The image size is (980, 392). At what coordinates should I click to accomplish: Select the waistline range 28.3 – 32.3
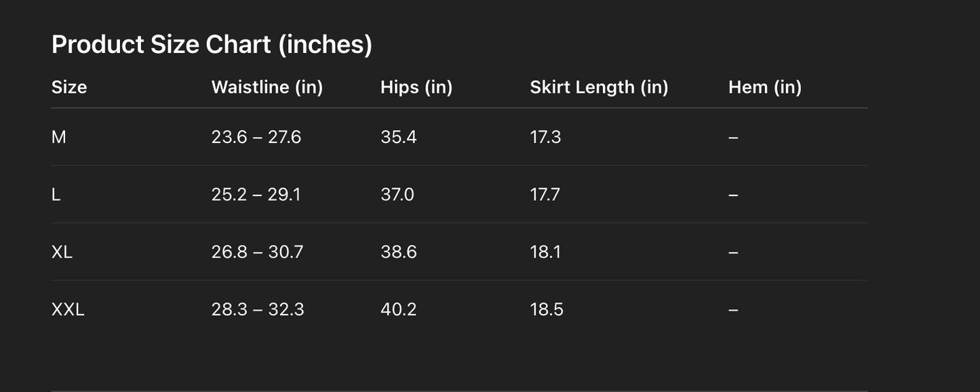click(x=257, y=310)
